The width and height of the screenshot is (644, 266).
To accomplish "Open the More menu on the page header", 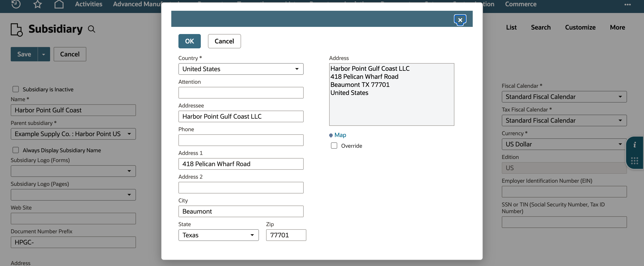I will tap(617, 27).
